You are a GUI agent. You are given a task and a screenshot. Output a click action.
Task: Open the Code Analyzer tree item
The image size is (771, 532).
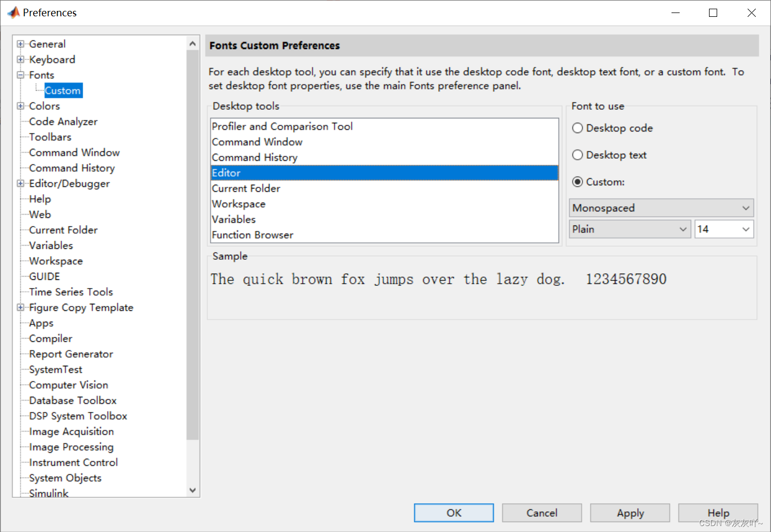(64, 122)
